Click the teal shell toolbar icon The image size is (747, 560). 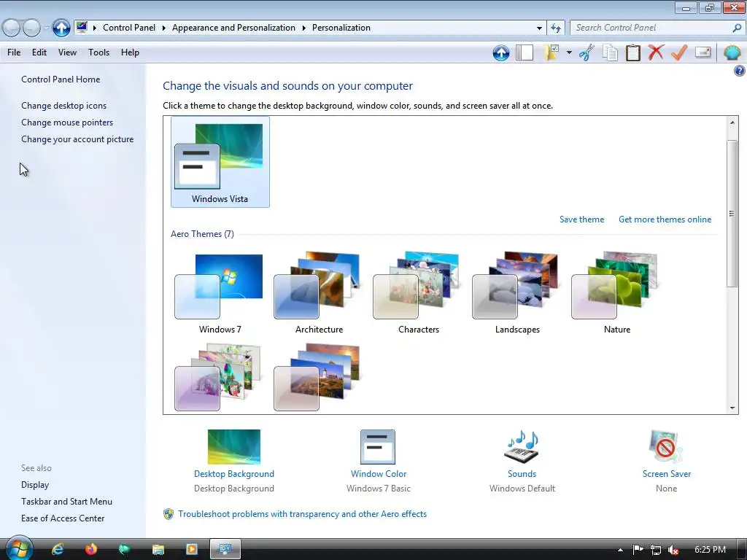pos(732,52)
